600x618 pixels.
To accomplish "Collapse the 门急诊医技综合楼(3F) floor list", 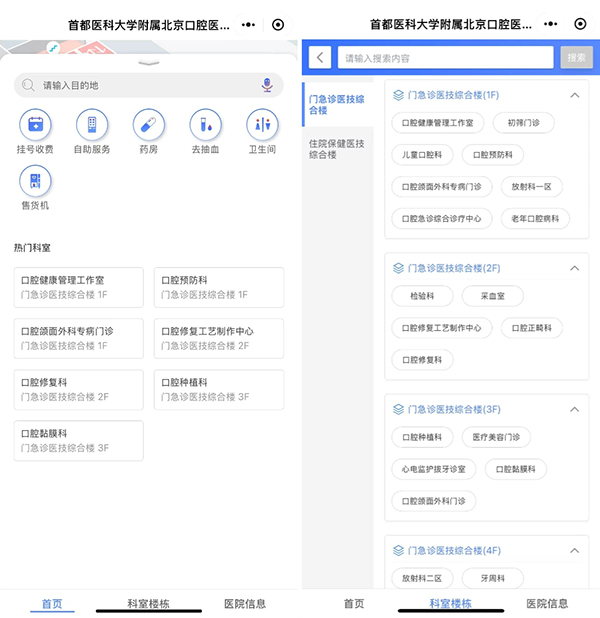I will (x=574, y=410).
